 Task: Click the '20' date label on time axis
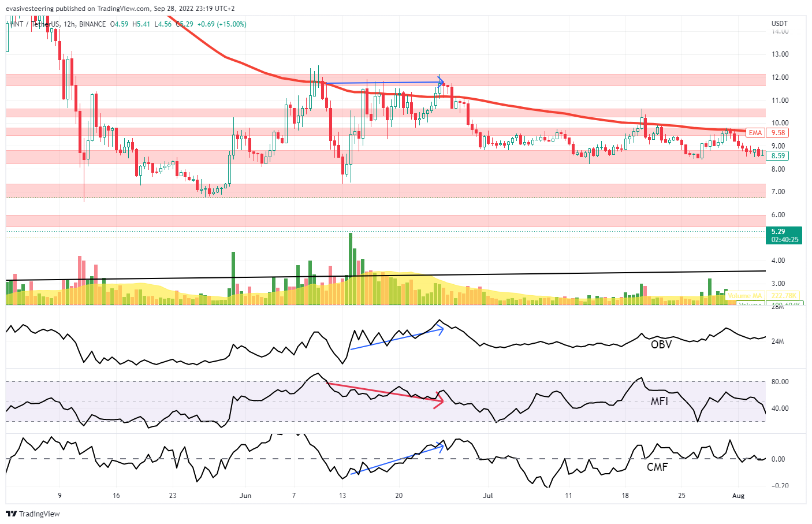point(399,496)
